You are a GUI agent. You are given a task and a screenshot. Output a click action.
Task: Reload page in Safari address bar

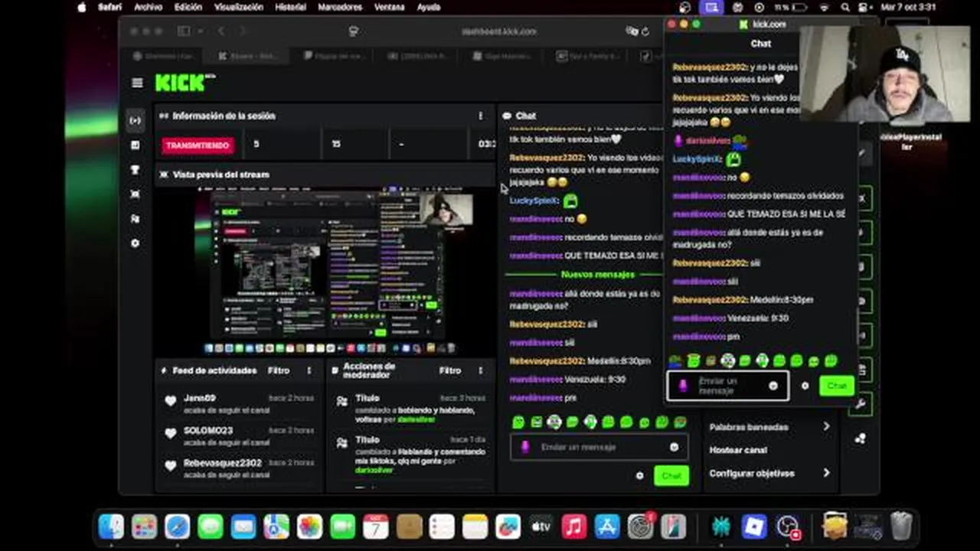(x=645, y=31)
